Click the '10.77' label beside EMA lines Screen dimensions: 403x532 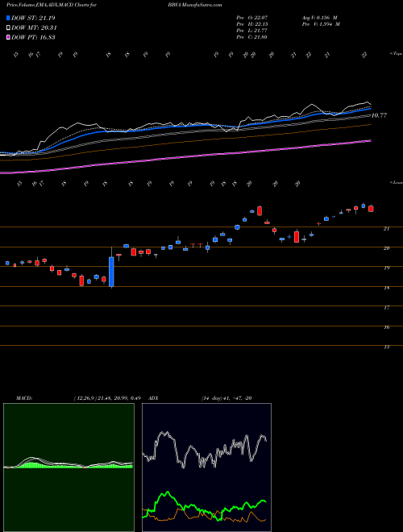coord(380,116)
